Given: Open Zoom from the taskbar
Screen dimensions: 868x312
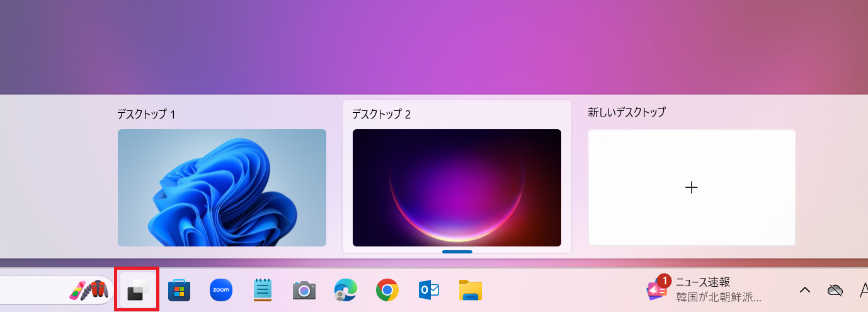Looking at the screenshot, I should (x=221, y=290).
